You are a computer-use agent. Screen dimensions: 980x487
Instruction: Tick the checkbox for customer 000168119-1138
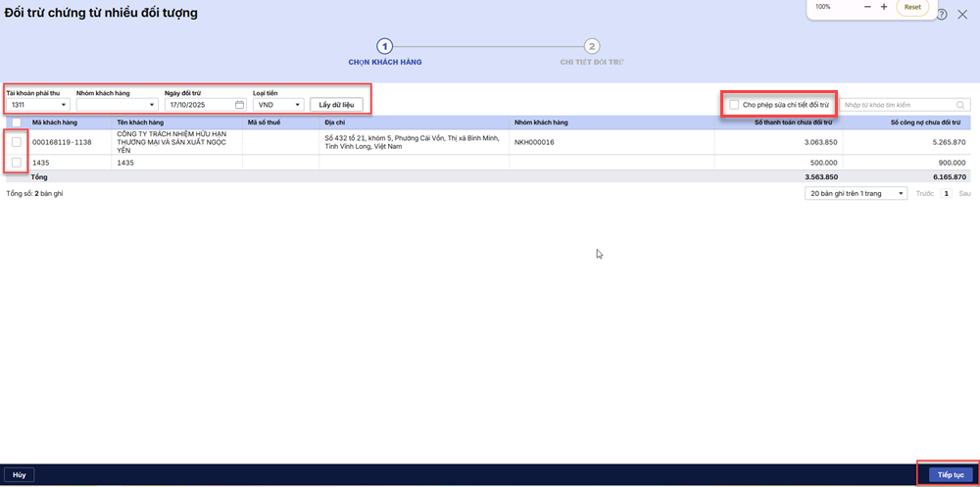tap(17, 142)
